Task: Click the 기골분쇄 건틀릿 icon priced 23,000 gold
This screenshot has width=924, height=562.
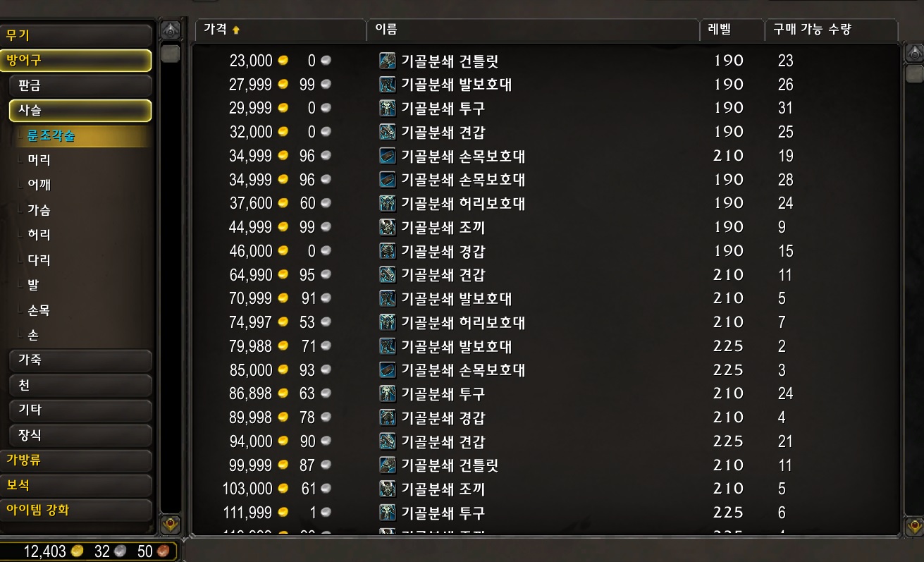Action: pyautogui.click(x=387, y=61)
